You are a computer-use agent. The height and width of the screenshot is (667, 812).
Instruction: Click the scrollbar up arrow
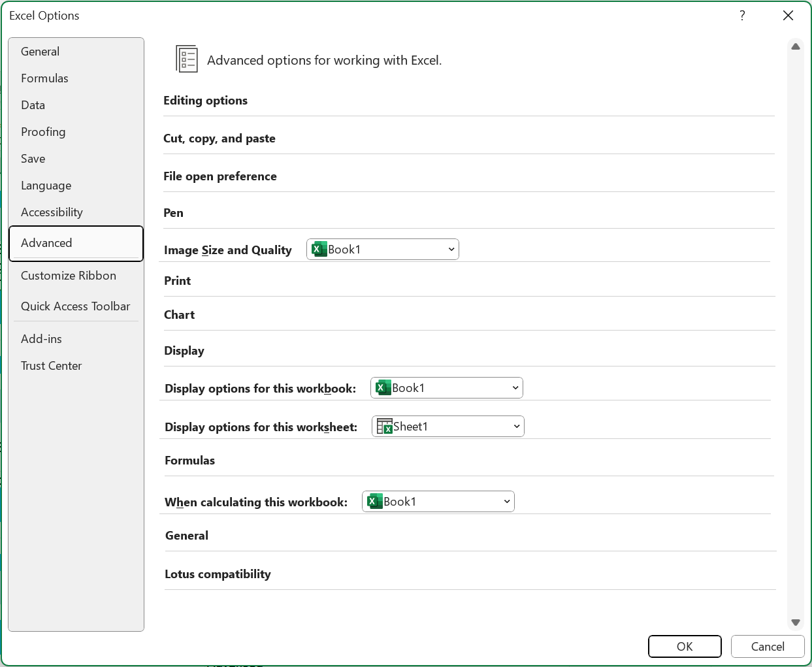pos(796,47)
